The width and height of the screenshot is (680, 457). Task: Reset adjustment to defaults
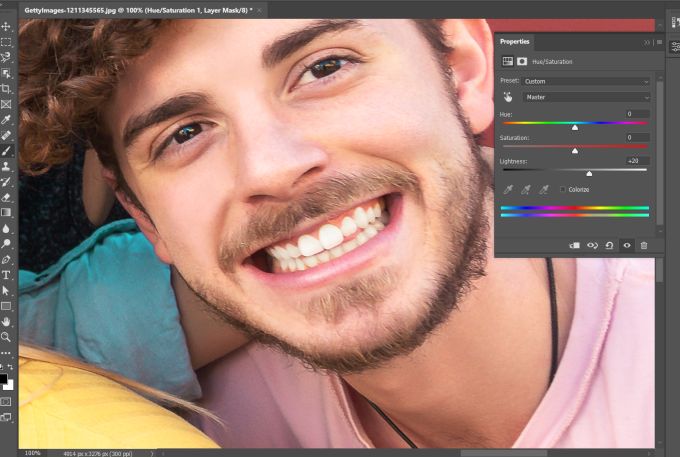coord(609,245)
